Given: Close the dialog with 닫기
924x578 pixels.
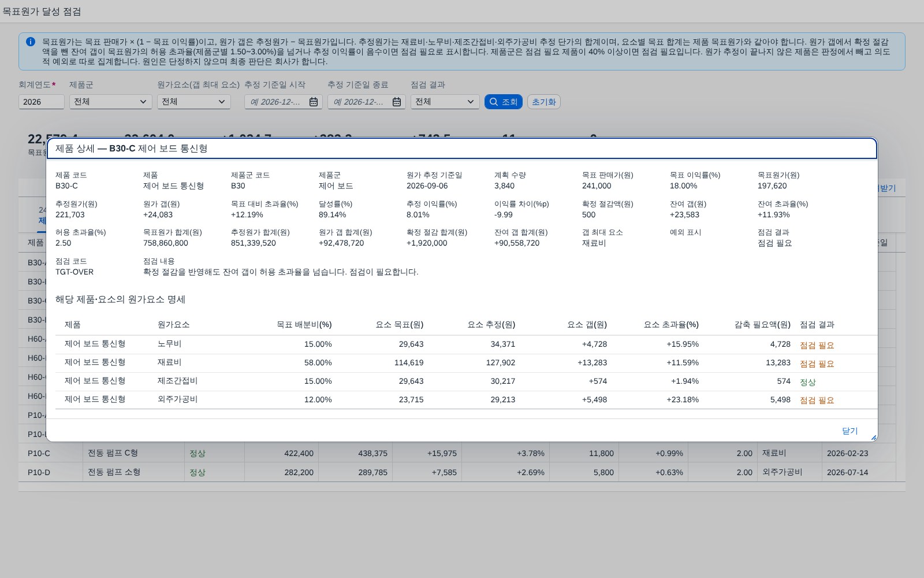Looking at the screenshot, I should [x=850, y=431].
